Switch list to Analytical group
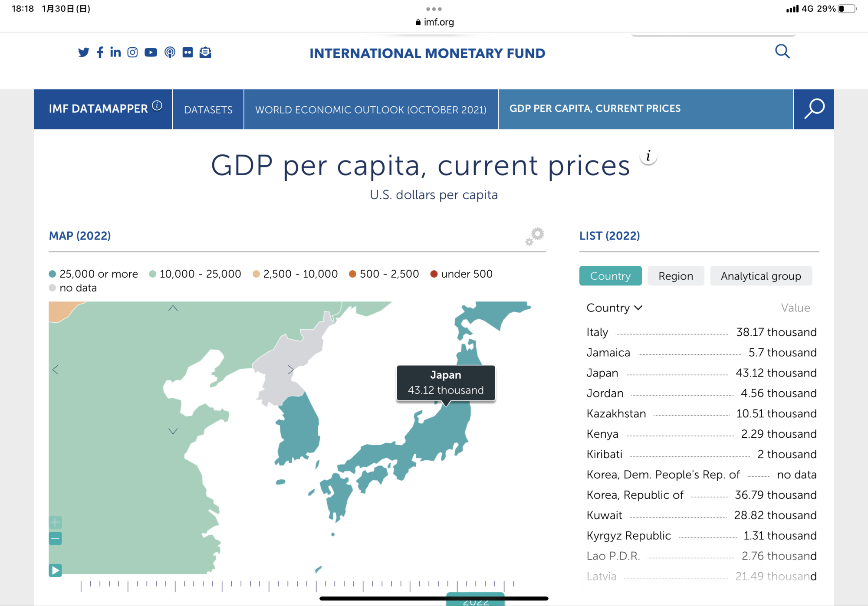 (760, 276)
